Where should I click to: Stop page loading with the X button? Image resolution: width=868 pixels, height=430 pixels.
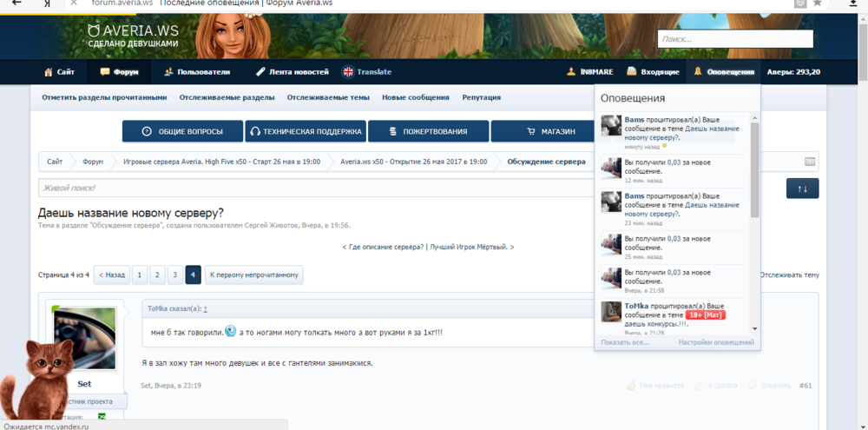(74, 3)
